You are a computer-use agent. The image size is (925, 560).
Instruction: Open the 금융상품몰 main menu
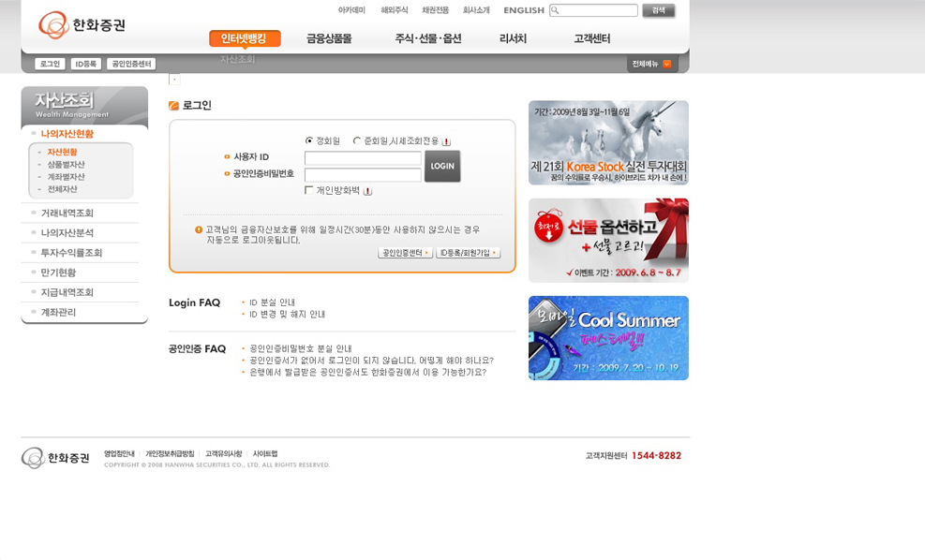click(329, 39)
